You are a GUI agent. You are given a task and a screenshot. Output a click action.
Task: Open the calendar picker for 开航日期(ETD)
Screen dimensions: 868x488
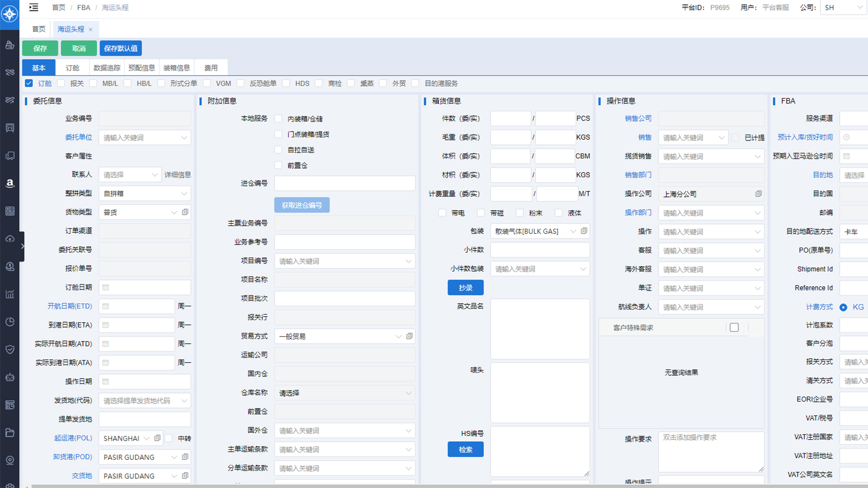tap(106, 306)
